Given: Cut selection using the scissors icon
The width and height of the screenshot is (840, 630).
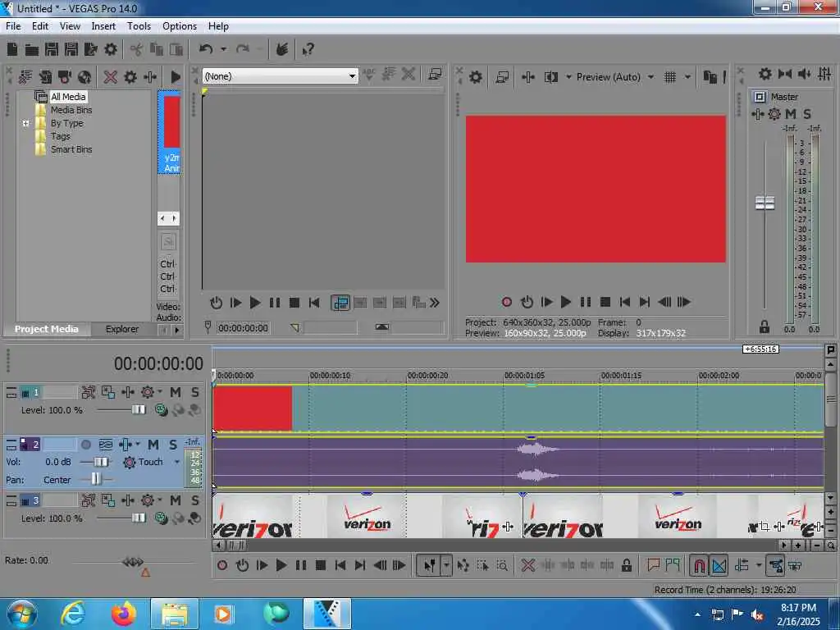Looking at the screenshot, I should click(137, 50).
